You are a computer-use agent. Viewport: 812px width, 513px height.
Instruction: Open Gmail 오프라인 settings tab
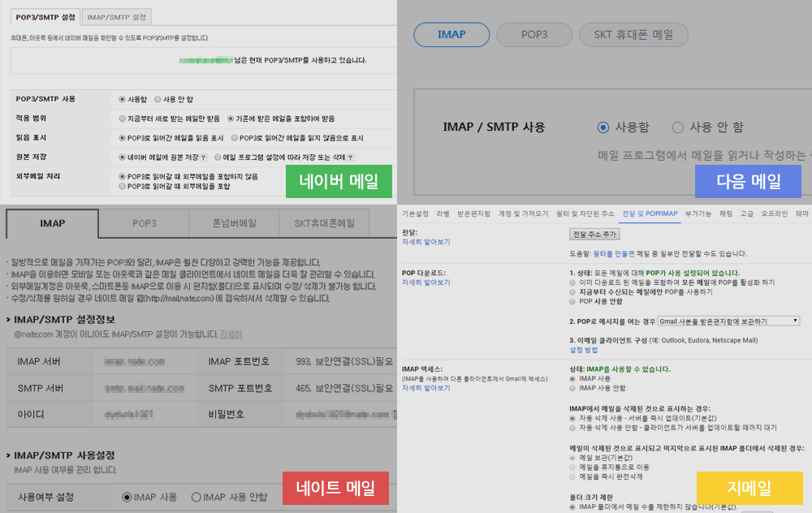click(x=774, y=213)
